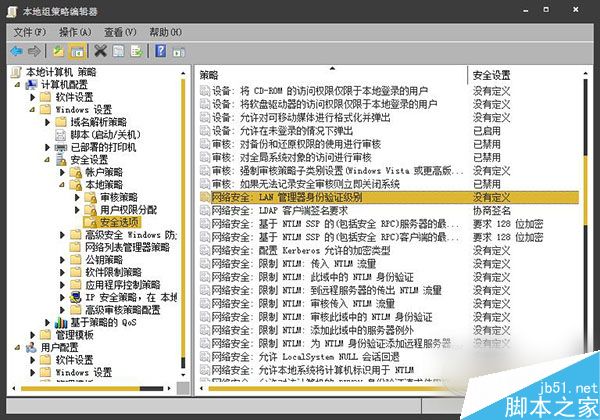Image resolution: width=600 pixels, height=420 pixels.
Task: Select 基于策略的 QoS tree item
Action: click(x=103, y=322)
